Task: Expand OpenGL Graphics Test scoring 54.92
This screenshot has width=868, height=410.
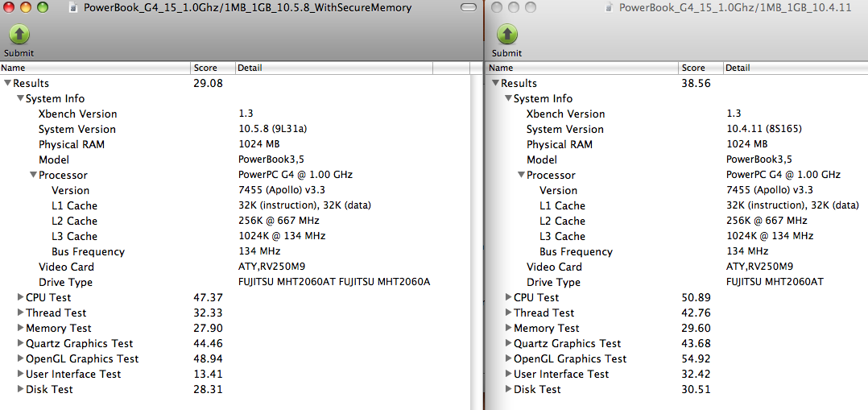Action: 509,359
